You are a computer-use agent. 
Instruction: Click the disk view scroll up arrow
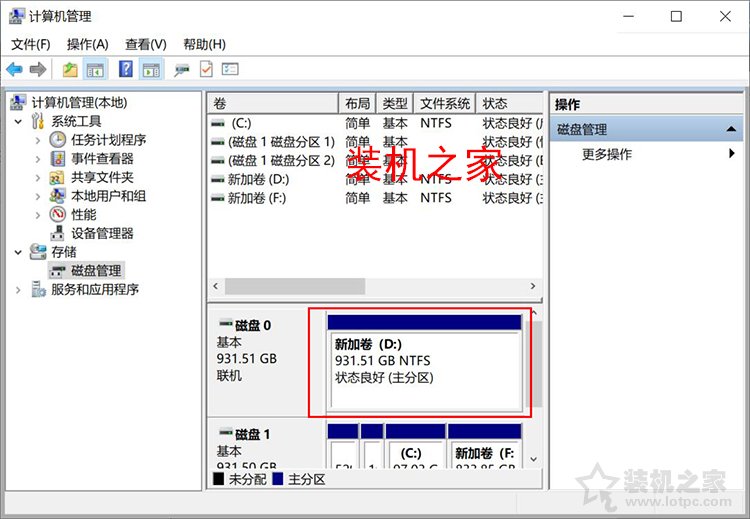tap(534, 313)
